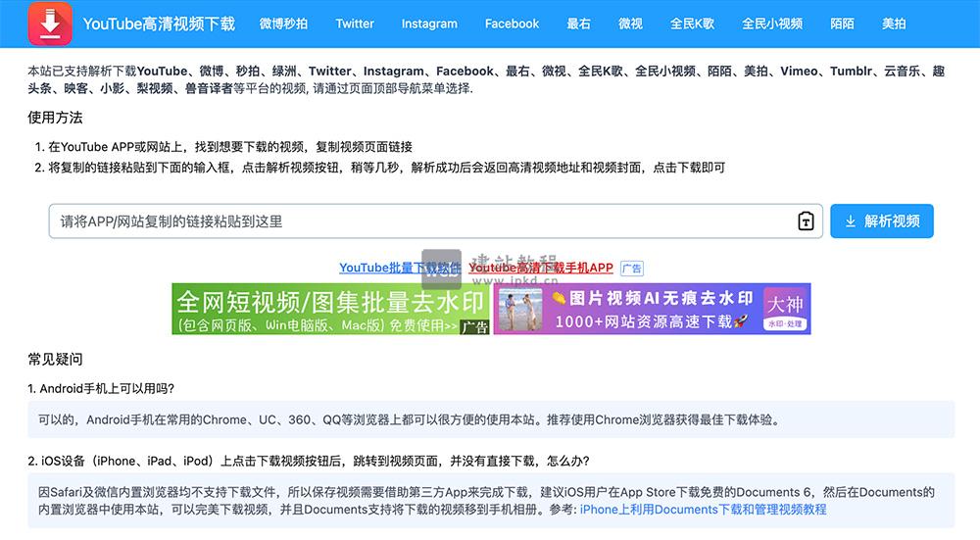Switch to the Twitter navigation item
The width and height of the screenshot is (980, 540).
[x=355, y=24]
